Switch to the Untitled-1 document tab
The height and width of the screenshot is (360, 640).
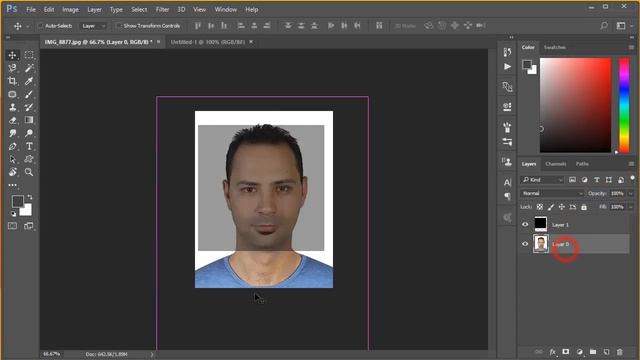[207, 42]
